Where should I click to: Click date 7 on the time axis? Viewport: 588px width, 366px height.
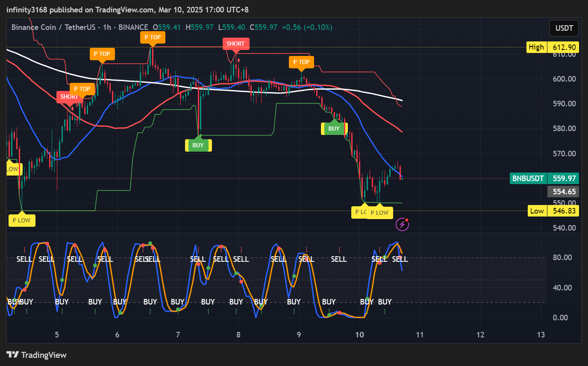coord(178,334)
